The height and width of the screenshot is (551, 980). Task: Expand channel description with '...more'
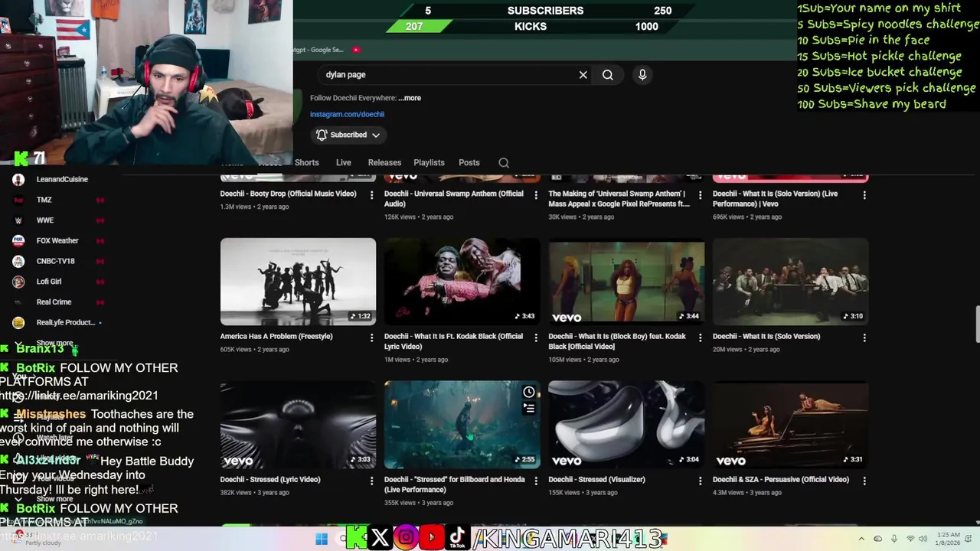coord(410,98)
